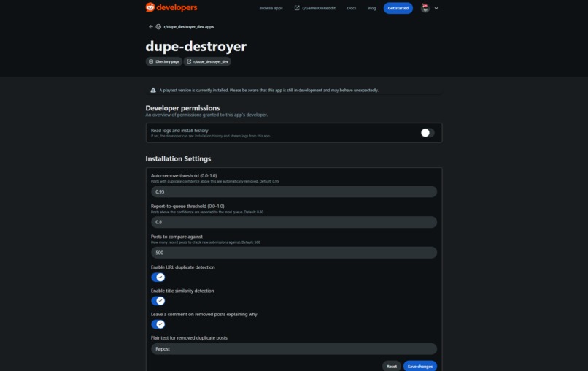
Task: Click the Flair text for removed duplicate posts label
Action: [x=189, y=337]
